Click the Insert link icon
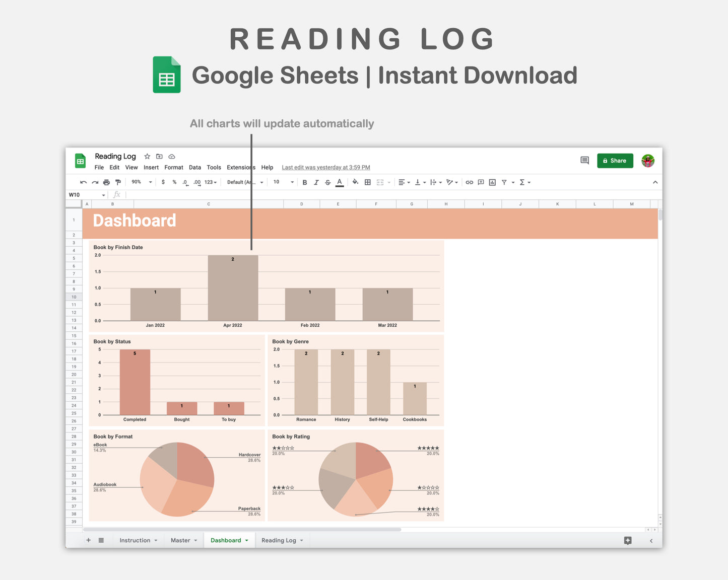This screenshot has height=580, width=728. (469, 182)
